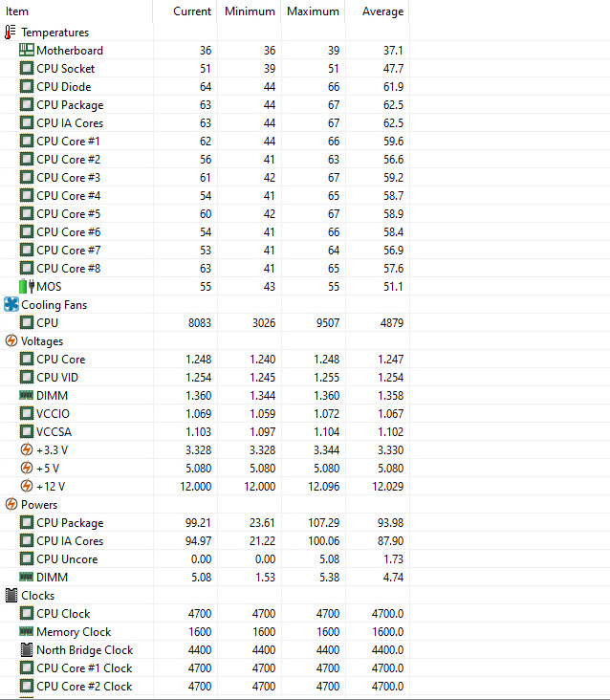Select the CPU Core #4 label
The image size is (610, 700).
click(x=69, y=195)
